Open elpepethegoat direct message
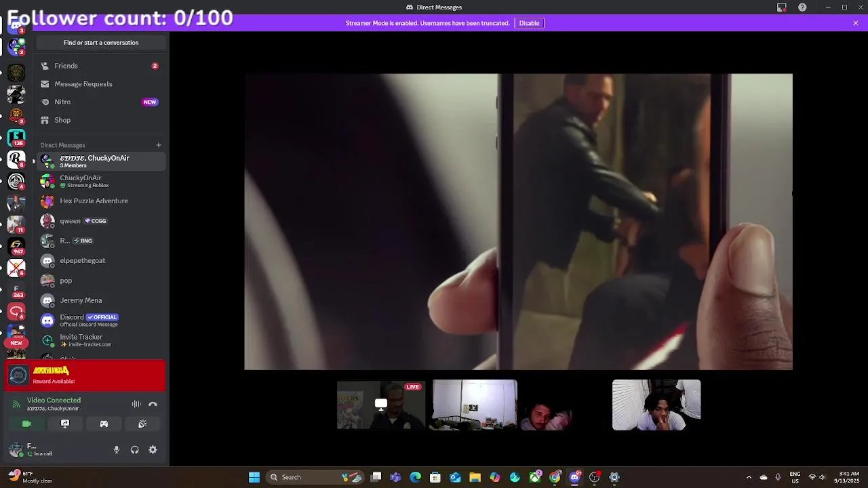Image resolution: width=868 pixels, height=488 pixels. pos(101,260)
